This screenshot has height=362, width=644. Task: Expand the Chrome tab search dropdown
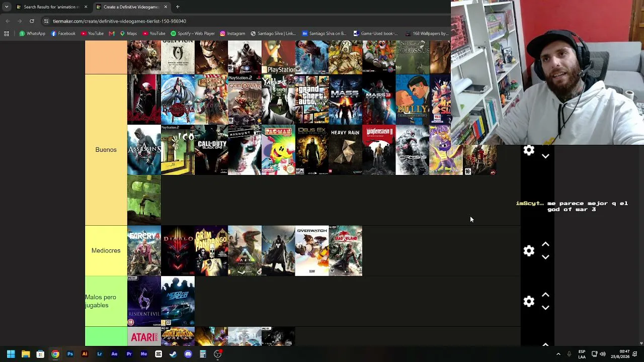pyautogui.click(x=7, y=7)
